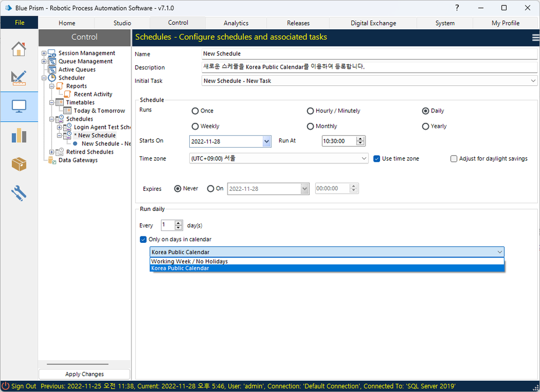Click the Sign Out power icon
Screen dimensions: 540x392
tap(5, 386)
